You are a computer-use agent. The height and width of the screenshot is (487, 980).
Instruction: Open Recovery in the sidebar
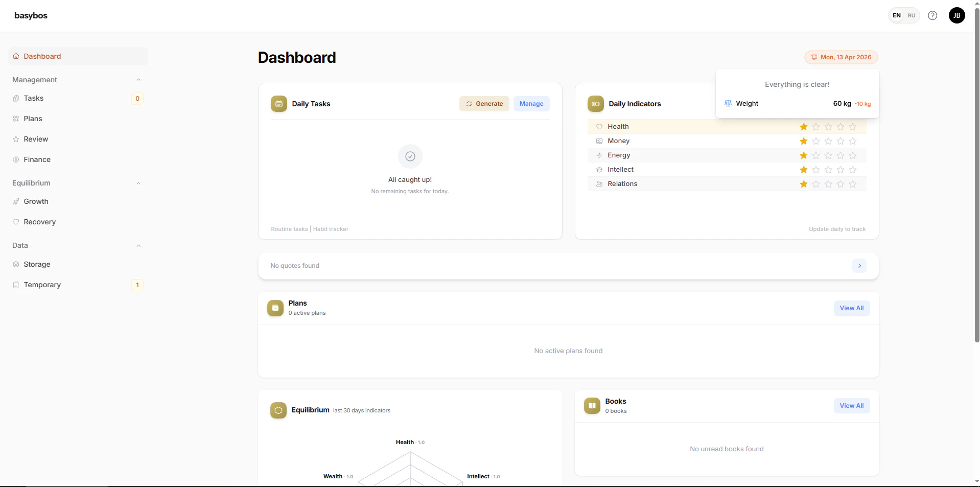click(x=78, y=222)
